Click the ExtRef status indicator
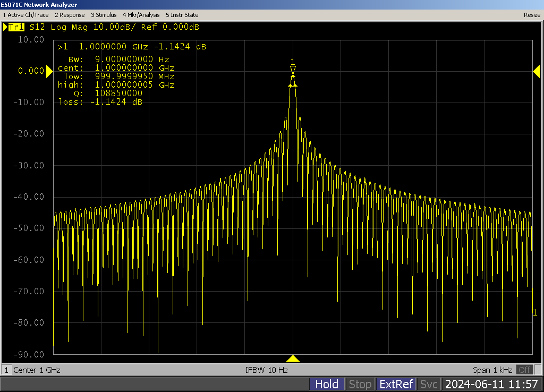The height and width of the screenshot is (392, 544). point(395,384)
